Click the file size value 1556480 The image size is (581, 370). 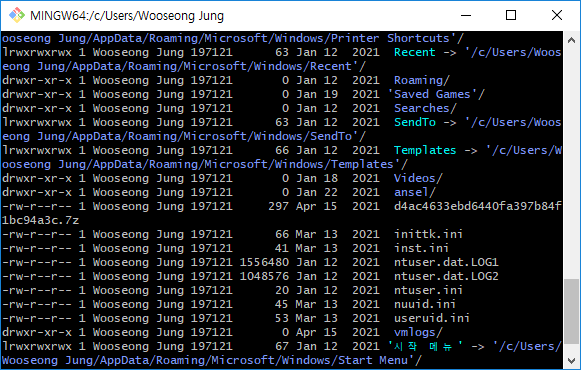click(264, 262)
